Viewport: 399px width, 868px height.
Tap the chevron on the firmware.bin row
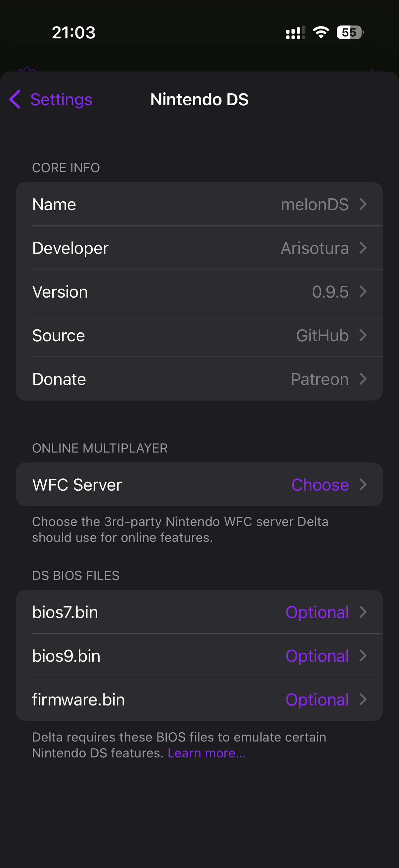363,699
